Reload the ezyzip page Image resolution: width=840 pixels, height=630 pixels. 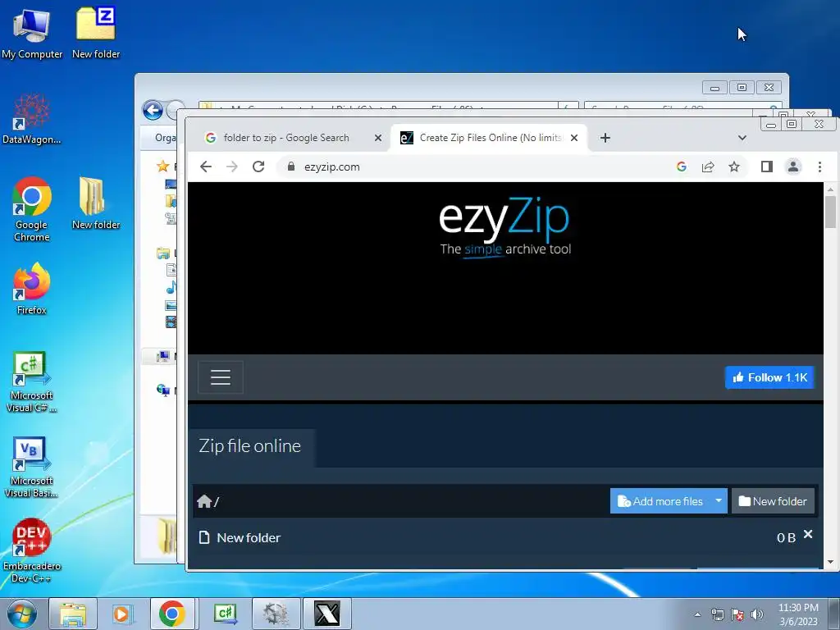click(258, 167)
